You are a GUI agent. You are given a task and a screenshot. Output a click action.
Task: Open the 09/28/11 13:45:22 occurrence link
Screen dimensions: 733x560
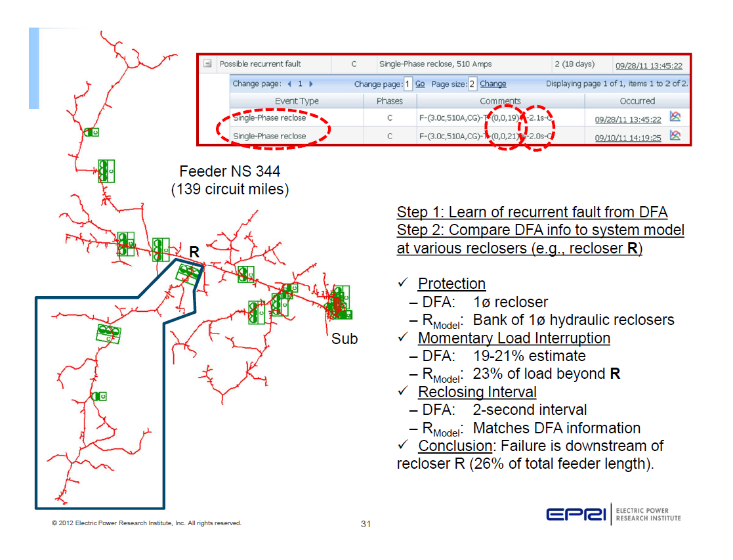pyautogui.click(x=627, y=119)
